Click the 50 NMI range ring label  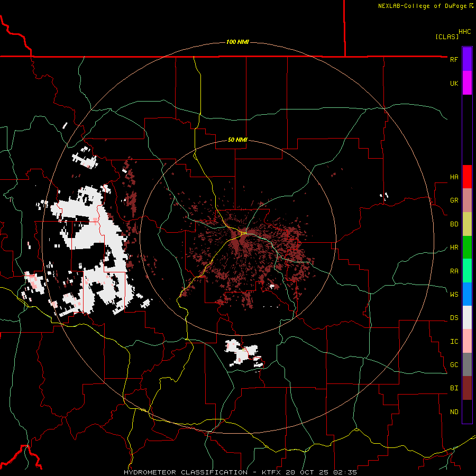(x=237, y=140)
